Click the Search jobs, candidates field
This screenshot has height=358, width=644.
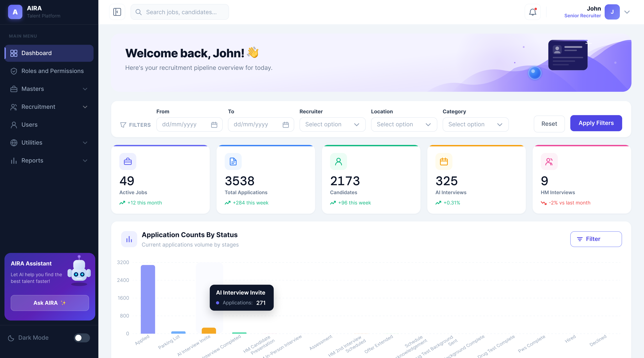pyautogui.click(x=180, y=12)
